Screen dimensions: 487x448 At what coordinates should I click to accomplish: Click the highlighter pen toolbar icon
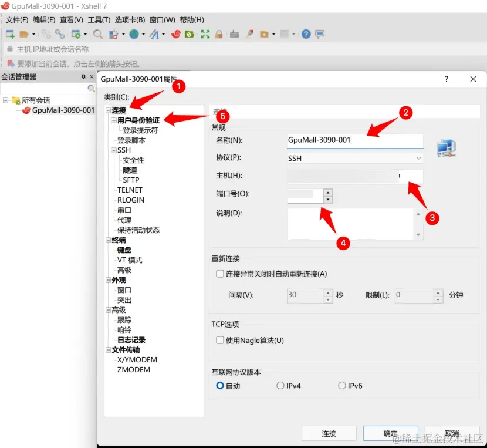[249, 34]
